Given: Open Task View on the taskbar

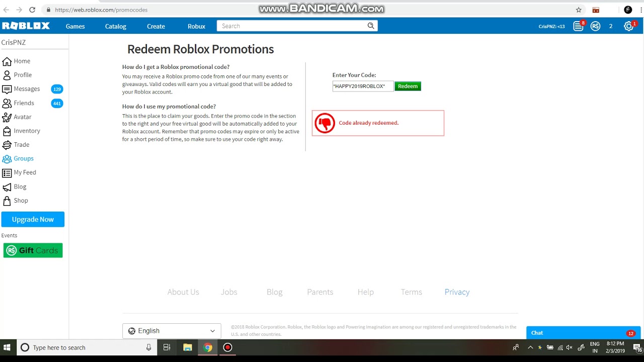Looking at the screenshot, I should click(x=167, y=347).
